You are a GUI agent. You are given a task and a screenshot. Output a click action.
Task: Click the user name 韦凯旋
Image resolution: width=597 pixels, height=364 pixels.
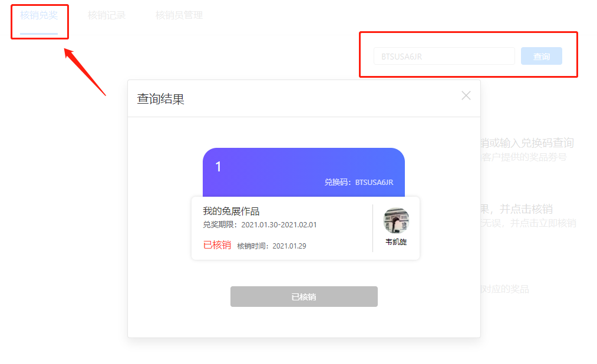(396, 242)
